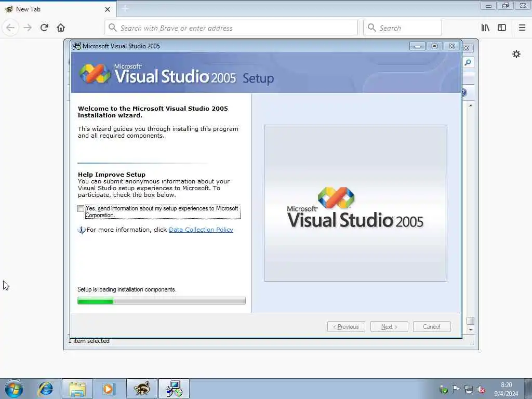Click the browser Search box
The image size is (532, 399).
403,28
